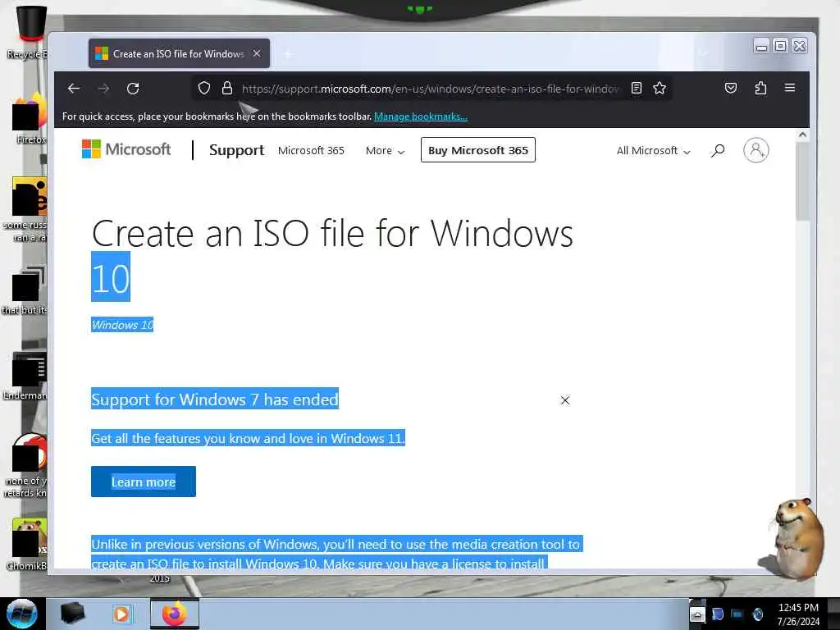Click the Learn more button
The height and width of the screenshot is (630, 840).
143,482
